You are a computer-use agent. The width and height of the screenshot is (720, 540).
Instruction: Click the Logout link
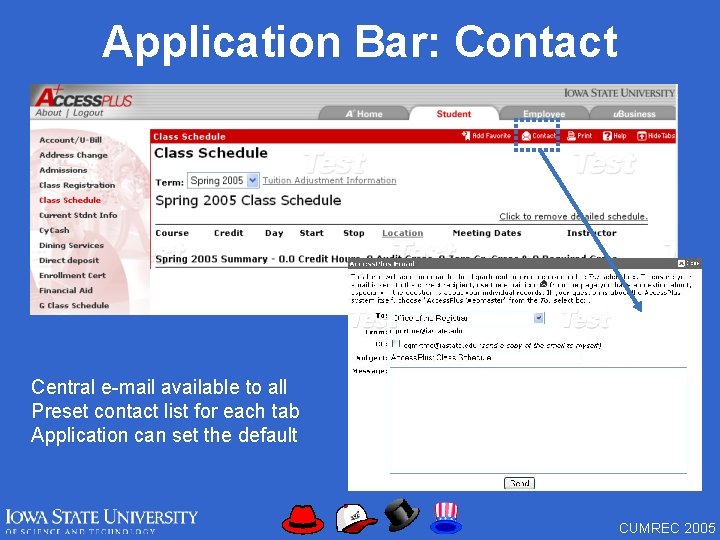coord(88,113)
